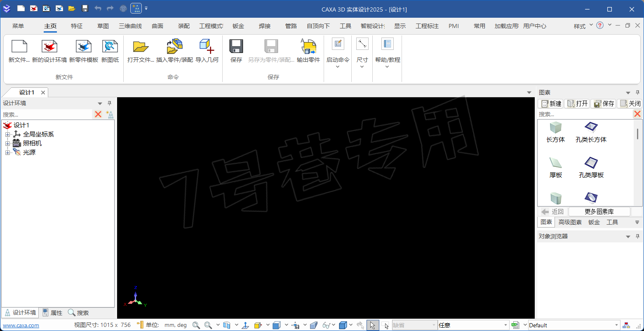Click the select arrow tool in status bar
The image size is (644, 331).
click(372, 325)
